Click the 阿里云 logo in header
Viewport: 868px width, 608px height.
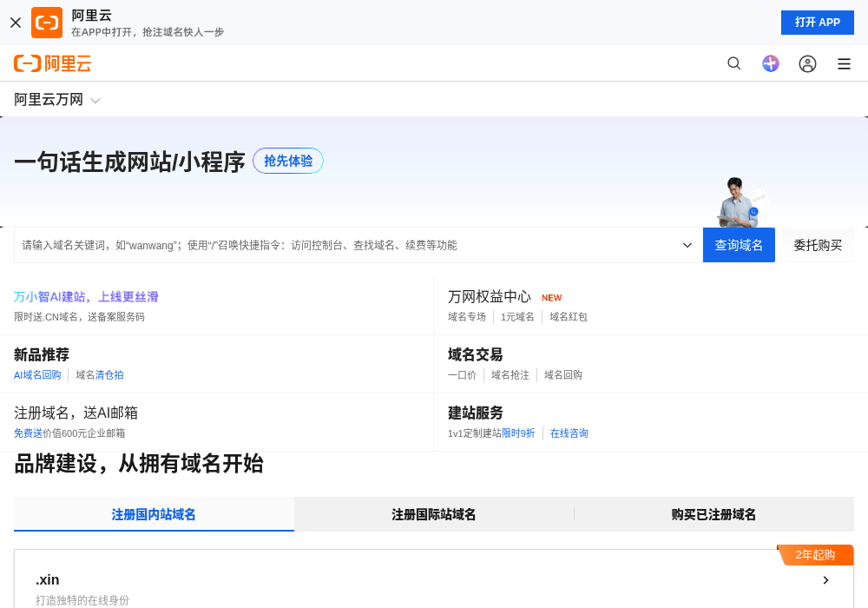point(53,63)
